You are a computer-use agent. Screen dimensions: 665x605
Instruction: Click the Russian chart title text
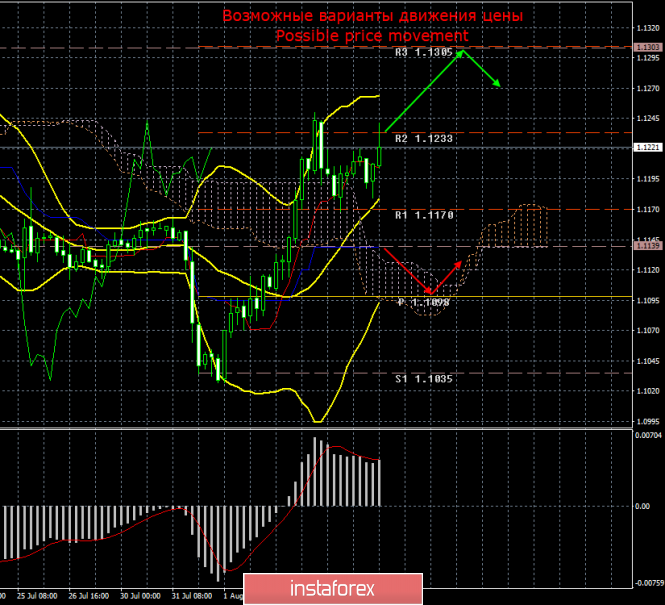tap(372, 16)
